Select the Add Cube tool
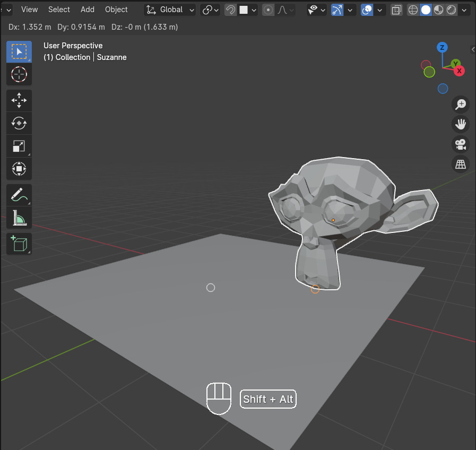The width and height of the screenshot is (476, 450). pyautogui.click(x=19, y=244)
